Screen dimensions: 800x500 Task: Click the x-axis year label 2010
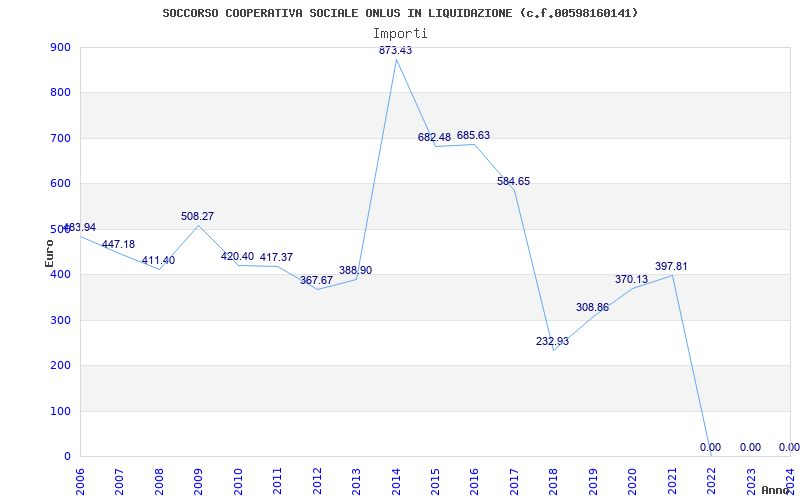tap(238, 481)
